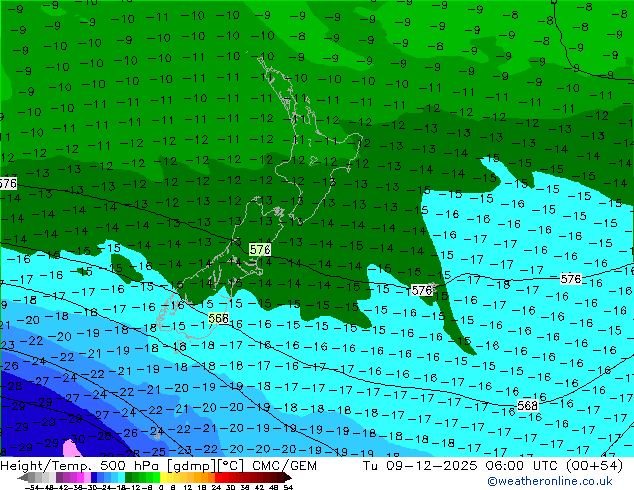Image resolution: width=634 pixels, height=490 pixels.
Task: Click the -54 label at the scale's left end
Action: [x=31, y=487]
